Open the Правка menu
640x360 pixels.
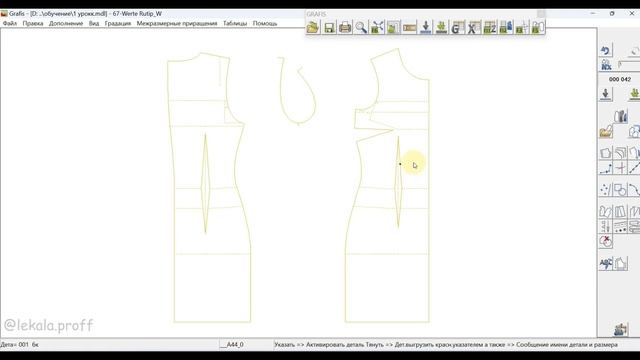coord(33,24)
